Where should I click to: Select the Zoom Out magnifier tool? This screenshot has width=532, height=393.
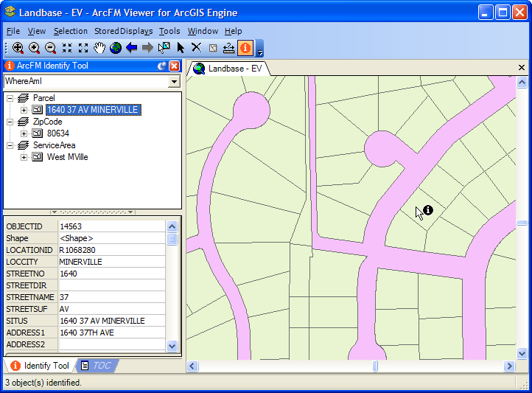[x=50, y=48]
